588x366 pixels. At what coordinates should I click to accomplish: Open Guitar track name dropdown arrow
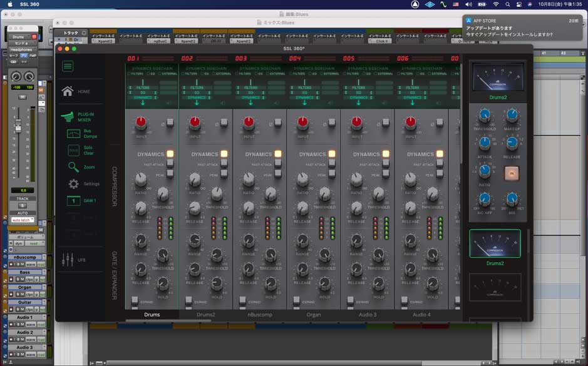(x=44, y=302)
